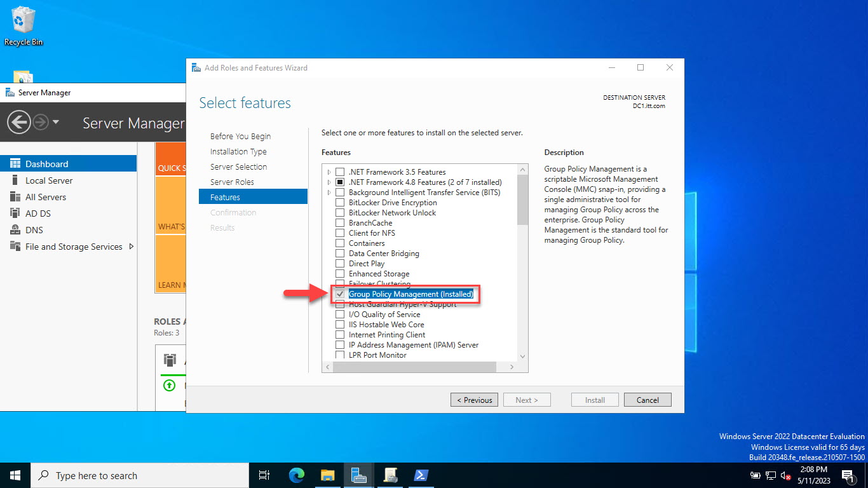The image size is (868, 488).
Task: Expand .NET Framework 4.8 Features
Action: (x=329, y=182)
